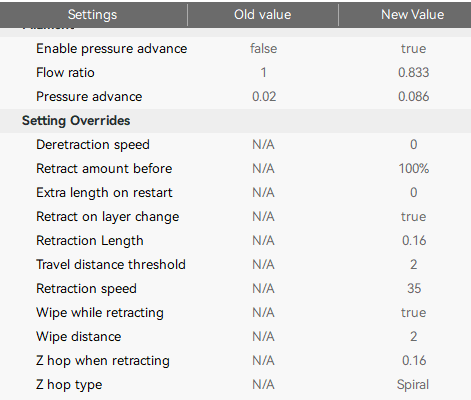Click the Old value column header
471x400 pixels.
[263, 15]
